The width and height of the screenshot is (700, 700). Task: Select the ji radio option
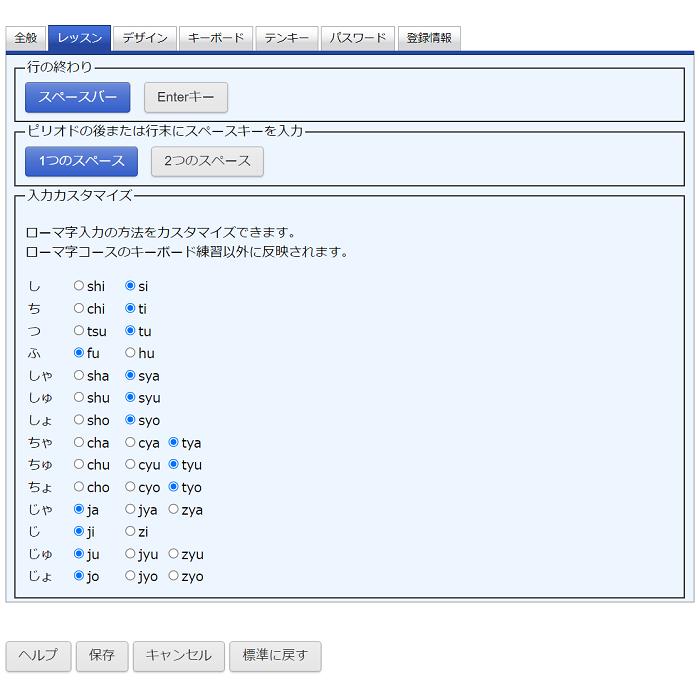click(79, 531)
